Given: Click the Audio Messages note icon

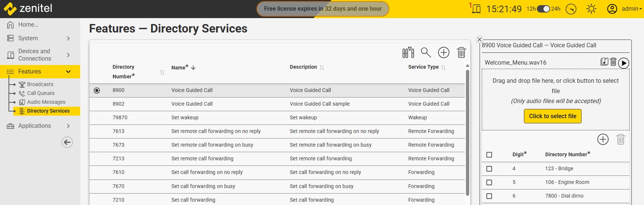Looking at the screenshot, I should pos(22,102).
